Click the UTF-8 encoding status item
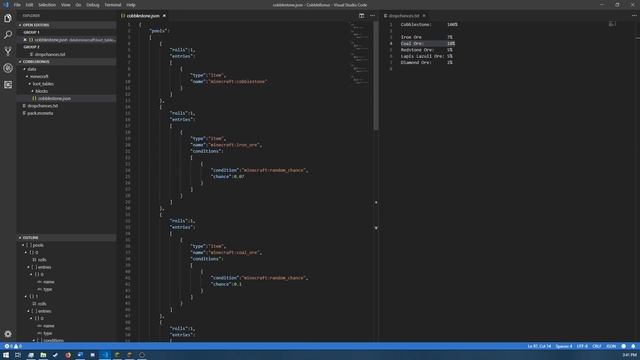This screenshot has width=640, height=360. [x=582, y=346]
